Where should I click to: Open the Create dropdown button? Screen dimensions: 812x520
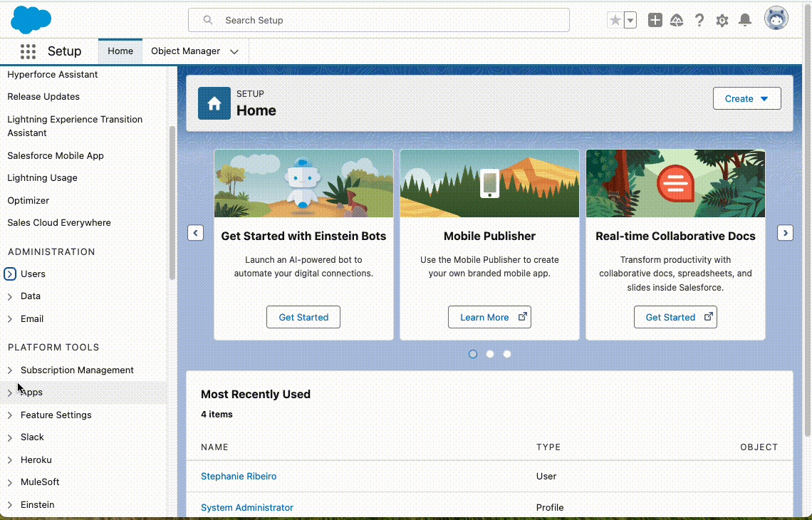click(x=746, y=99)
